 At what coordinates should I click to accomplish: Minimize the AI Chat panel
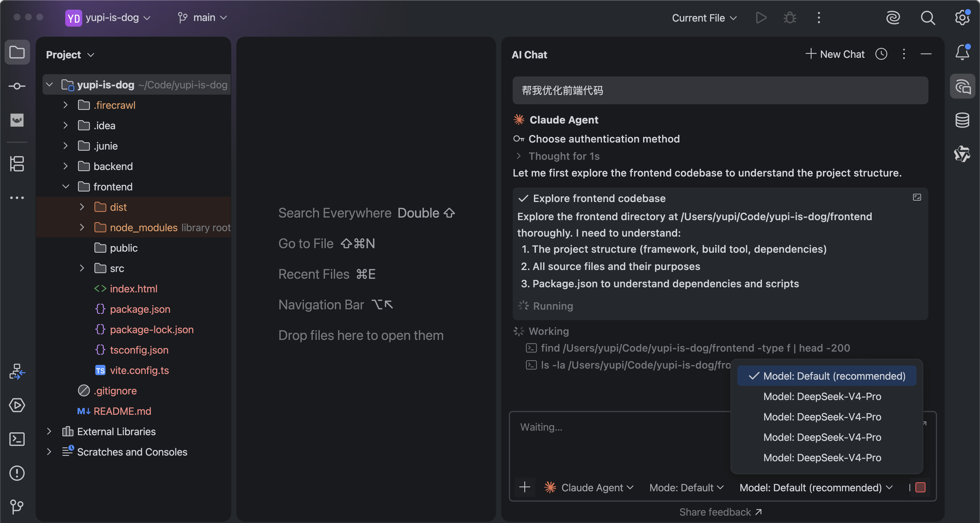(926, 54)
